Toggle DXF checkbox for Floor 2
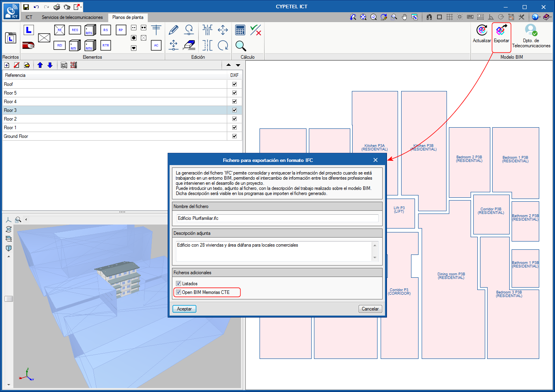 (x=235, y=119)
